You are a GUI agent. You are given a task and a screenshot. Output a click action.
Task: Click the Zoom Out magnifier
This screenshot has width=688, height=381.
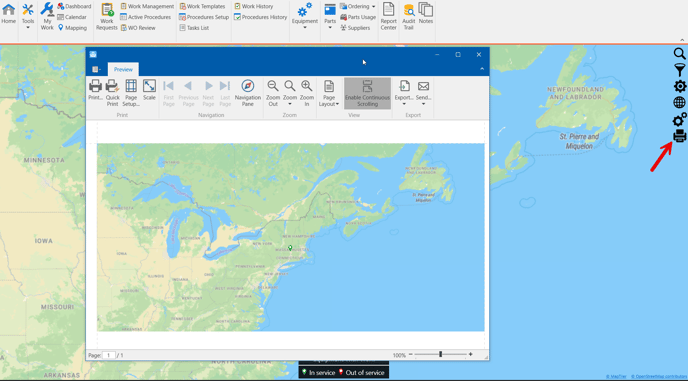(273, 86)
